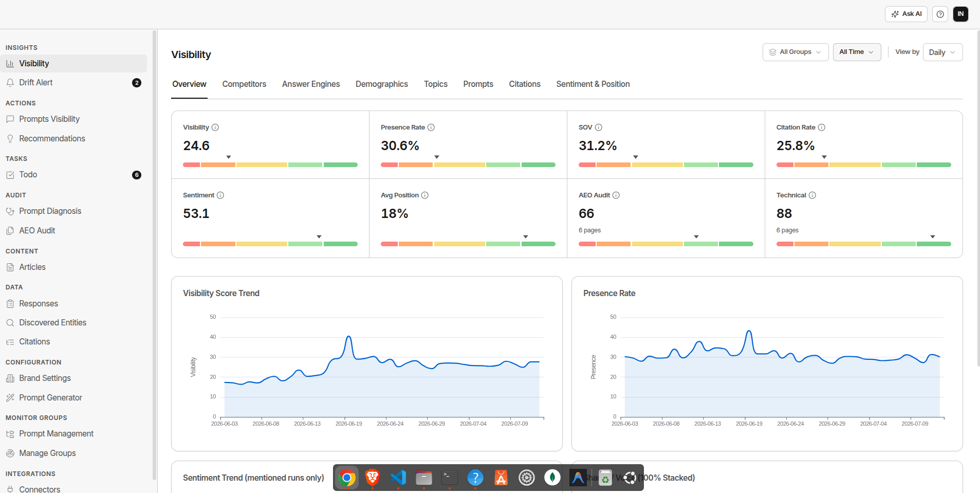Click the 88 Technical score value
Viewport: 980px width, 493px height.
(784, 214)
